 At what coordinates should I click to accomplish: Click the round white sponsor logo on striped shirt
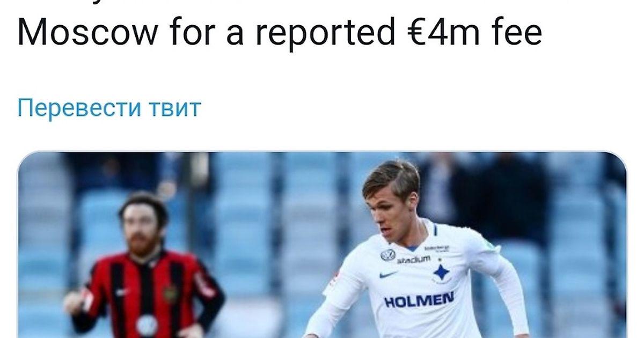[x=146, y=325]
